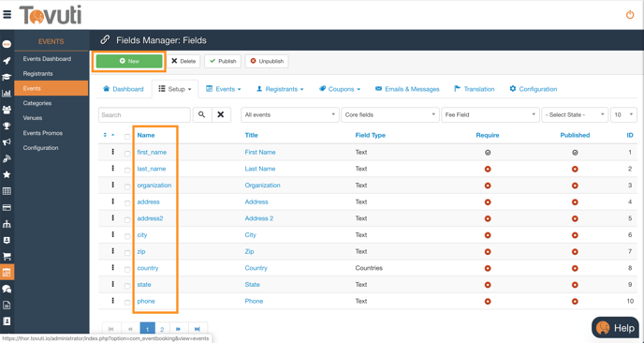The height and width of the screenshot is (343, 644).
Task: Click the Delete button
Action: (x=183, y=61)
